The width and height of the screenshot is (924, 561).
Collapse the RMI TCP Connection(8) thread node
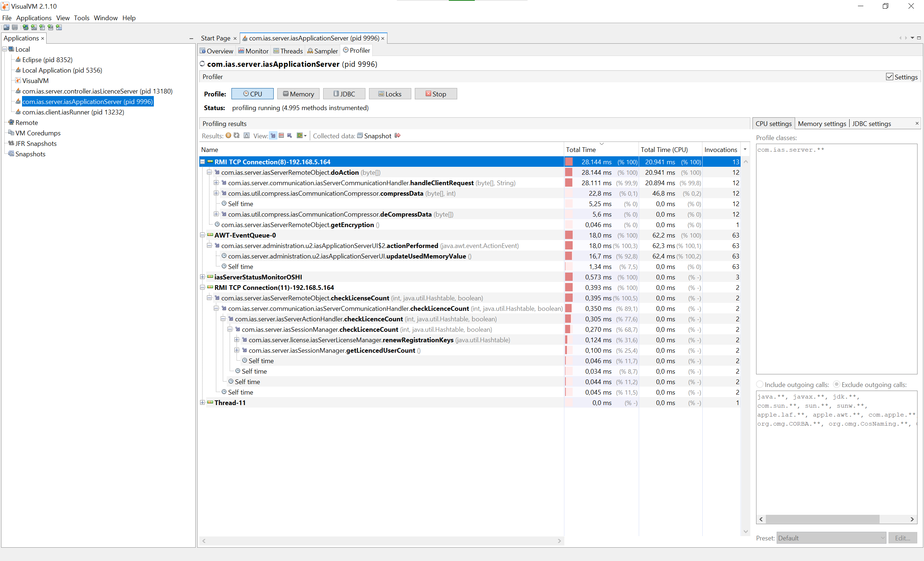coord(203,162)
